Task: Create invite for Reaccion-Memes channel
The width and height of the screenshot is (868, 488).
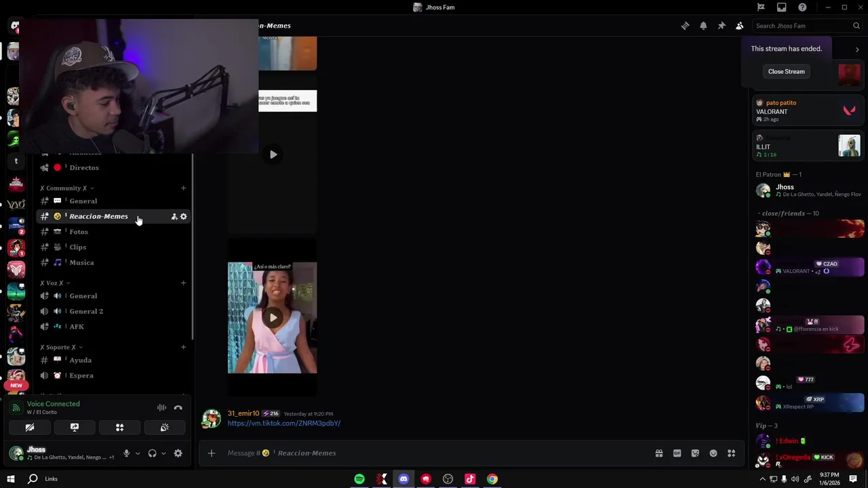Action: tap(174, 216)
